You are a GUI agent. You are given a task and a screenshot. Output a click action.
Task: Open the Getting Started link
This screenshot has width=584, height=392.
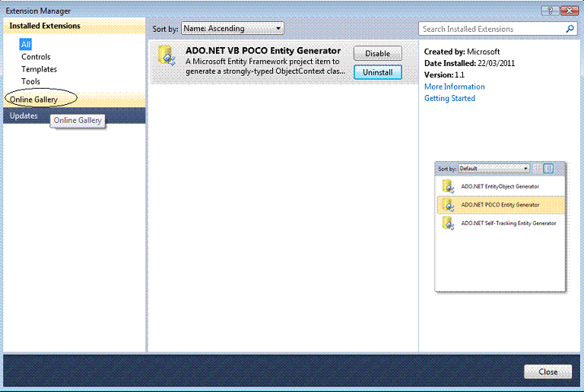click(449, 99)
